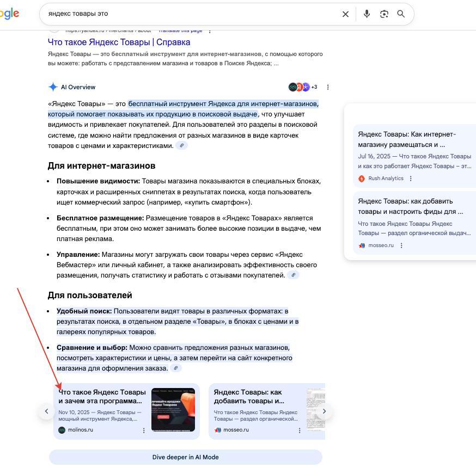Open more options for mosseo.ru carousel card
Screen dimensions: 476x468
[x=299, y=430]
